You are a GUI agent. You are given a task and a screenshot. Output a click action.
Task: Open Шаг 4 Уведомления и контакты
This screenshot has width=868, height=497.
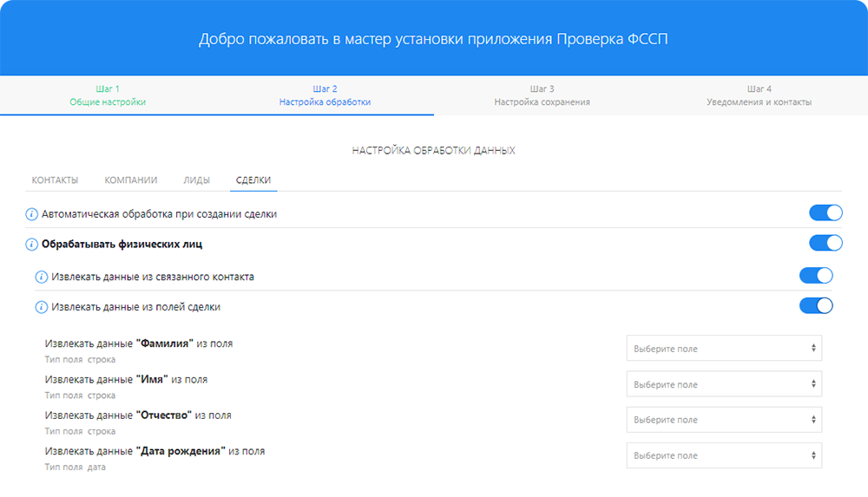pyautogui.click(x=759, y=95)
